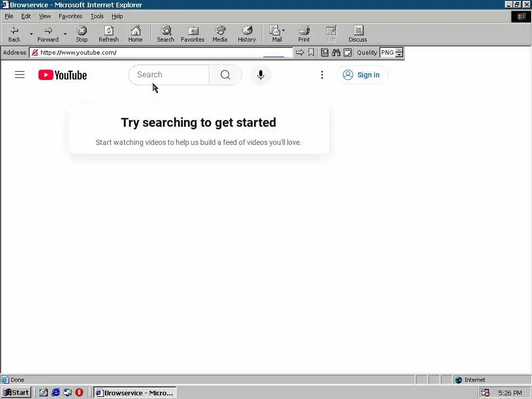The height and width of the screenshot is (399, 532).
Task: Click the address bar URL field
Action: point(161,52)
